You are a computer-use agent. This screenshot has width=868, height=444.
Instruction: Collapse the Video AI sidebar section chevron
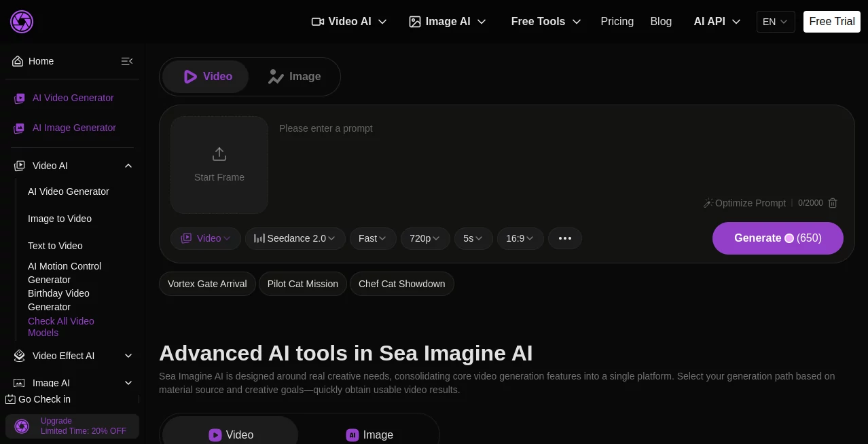point(128,166)
